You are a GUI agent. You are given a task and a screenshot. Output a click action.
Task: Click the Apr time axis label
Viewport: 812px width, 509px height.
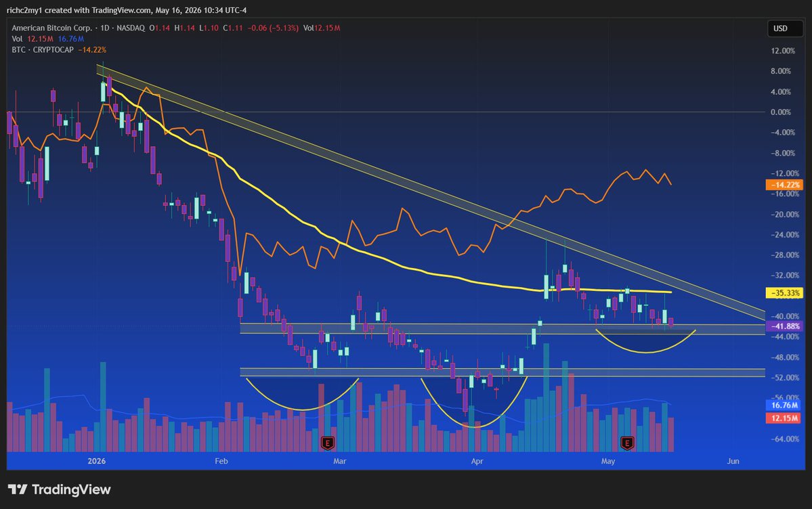coord(477,461)
